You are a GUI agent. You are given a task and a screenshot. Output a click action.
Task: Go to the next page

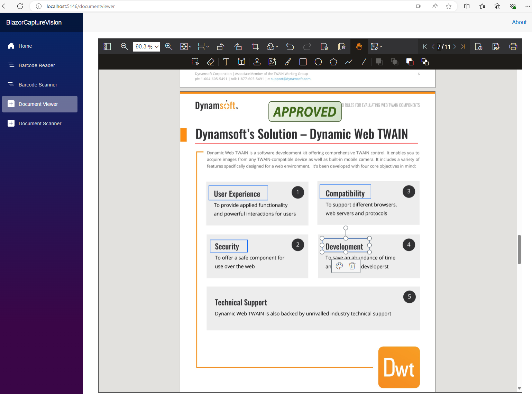point(455,47)
